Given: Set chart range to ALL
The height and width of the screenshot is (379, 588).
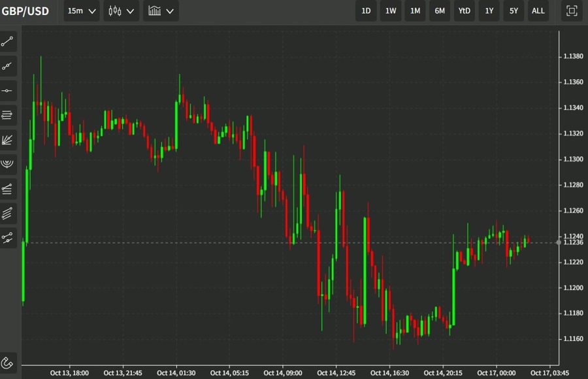Looking at the screenshot, I should click(x=538, y=11).
